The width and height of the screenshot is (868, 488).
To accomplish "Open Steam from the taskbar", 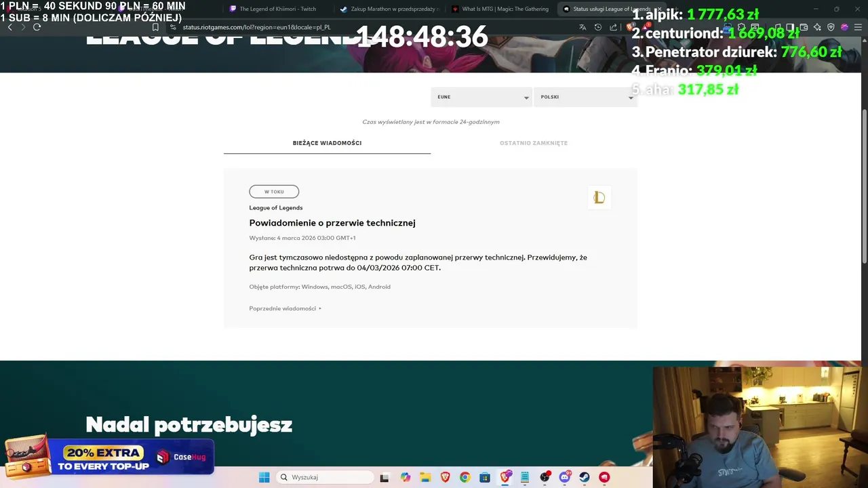I will click(584, 477).
